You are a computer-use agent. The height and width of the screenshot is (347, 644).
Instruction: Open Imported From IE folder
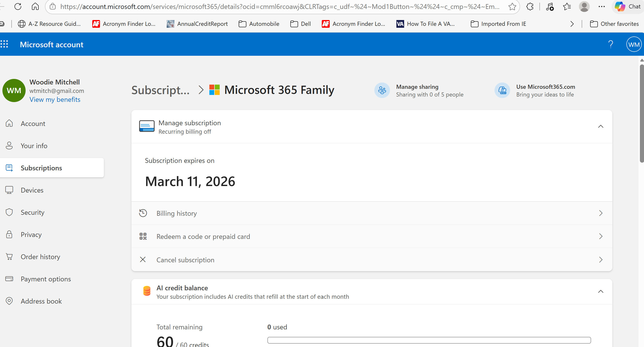pos(499,24)
